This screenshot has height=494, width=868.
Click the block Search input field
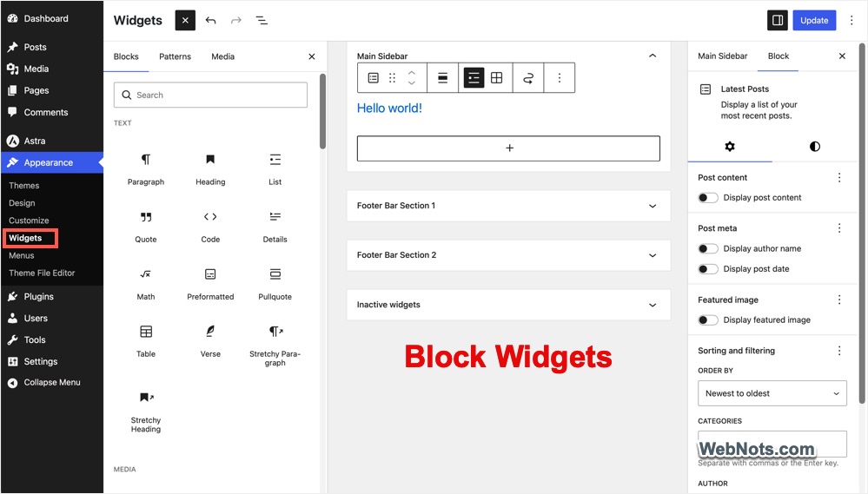(x=210, y=96)
